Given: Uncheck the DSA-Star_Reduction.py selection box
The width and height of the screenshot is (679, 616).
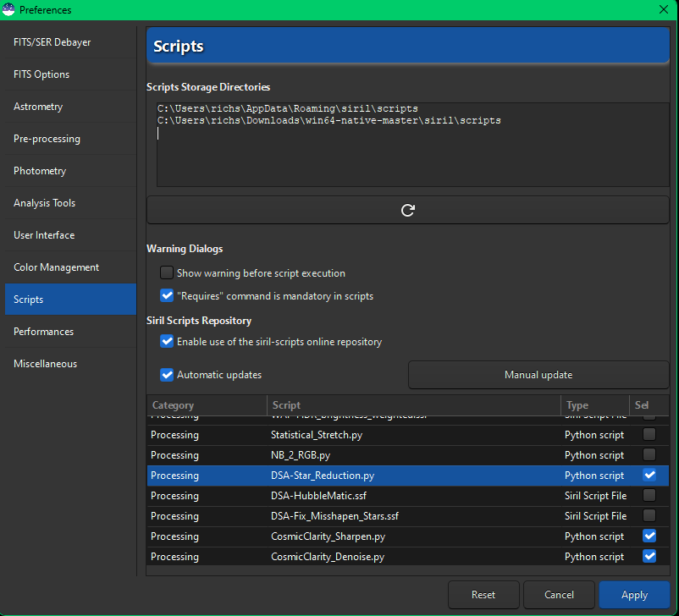Looking at the screenshot, I should coord(649,475).
